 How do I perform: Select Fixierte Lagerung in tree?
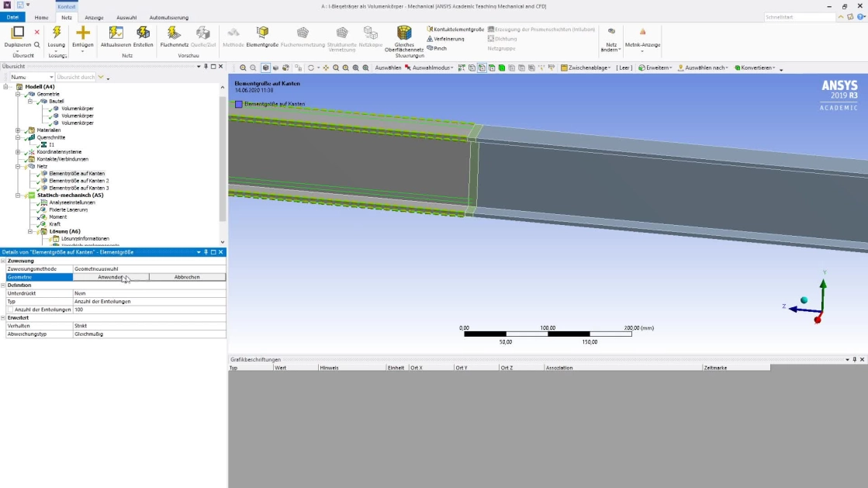click(x=68, y=209)
